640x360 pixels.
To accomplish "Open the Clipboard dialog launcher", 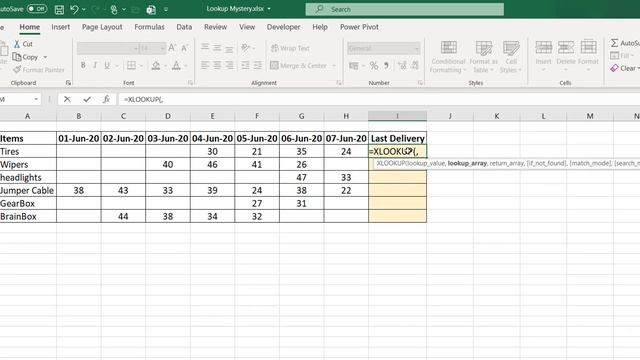I will (x=68, y=83).
